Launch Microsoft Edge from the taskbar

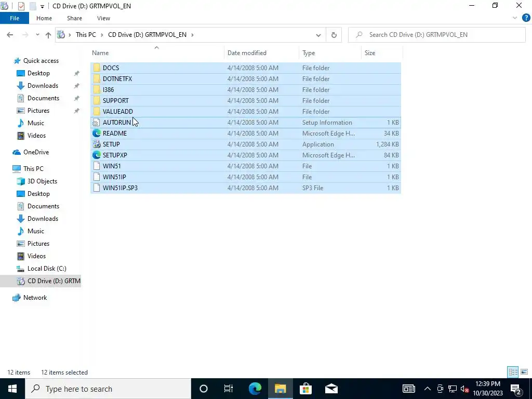pos(255,389)
